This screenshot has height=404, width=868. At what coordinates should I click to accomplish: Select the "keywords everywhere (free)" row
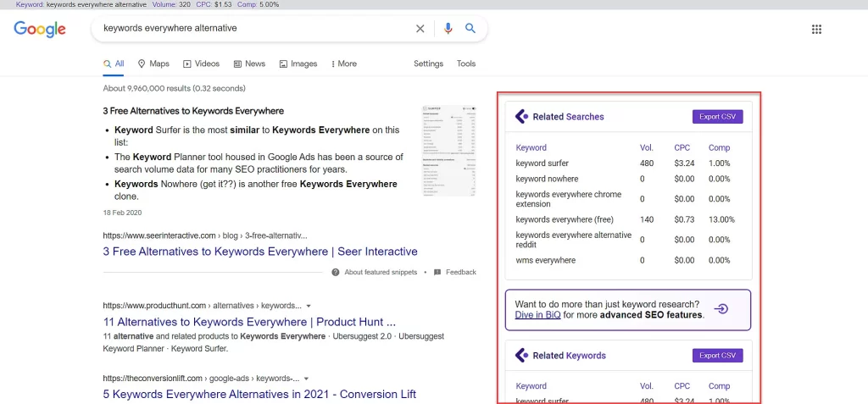coord(629,219)
